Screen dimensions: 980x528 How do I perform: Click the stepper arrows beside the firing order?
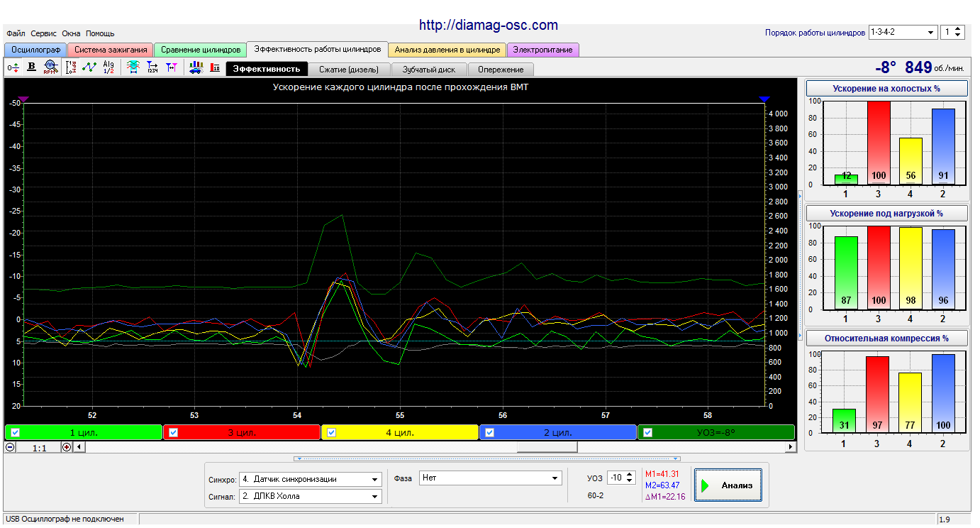(958, 33)
